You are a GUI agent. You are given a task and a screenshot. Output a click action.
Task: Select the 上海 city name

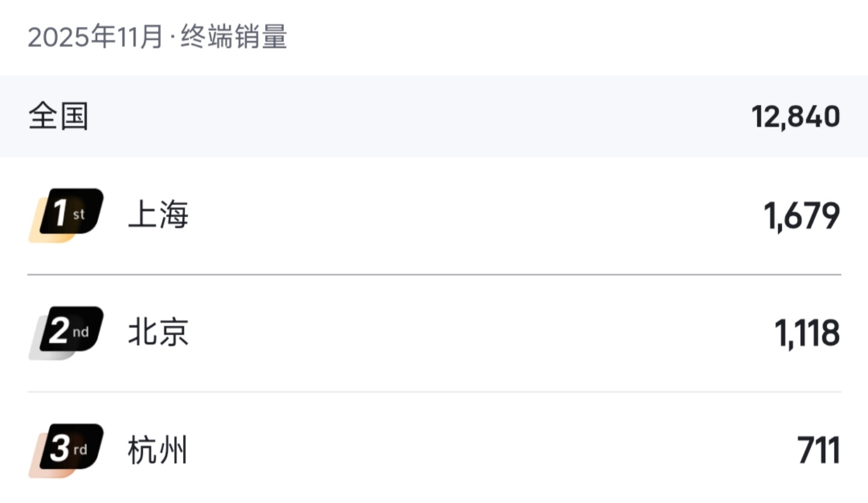159,215
